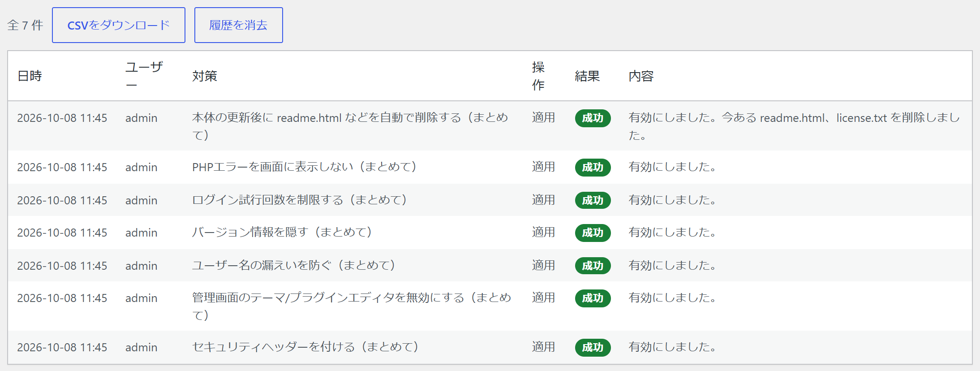
Task: Click 適用 in the readme.html row
Action: (543, 117)
